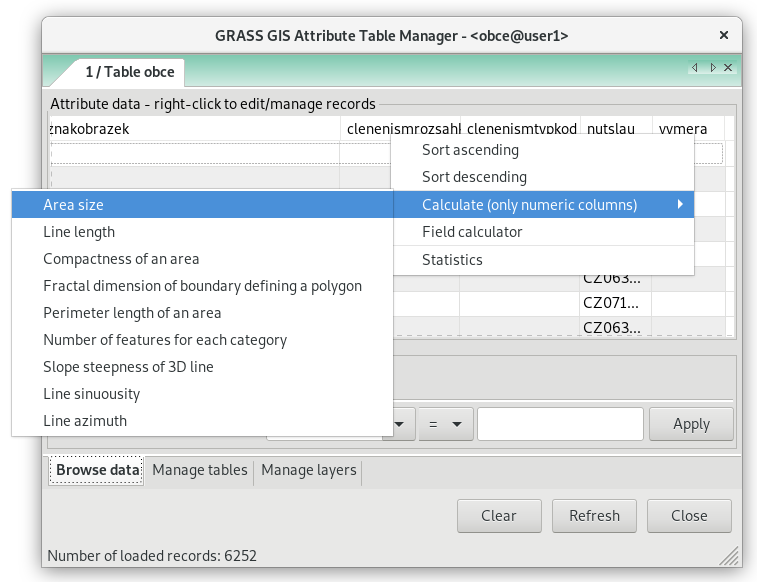
Task: Choose Line length calculation
Action: click(x=202, y=232)
